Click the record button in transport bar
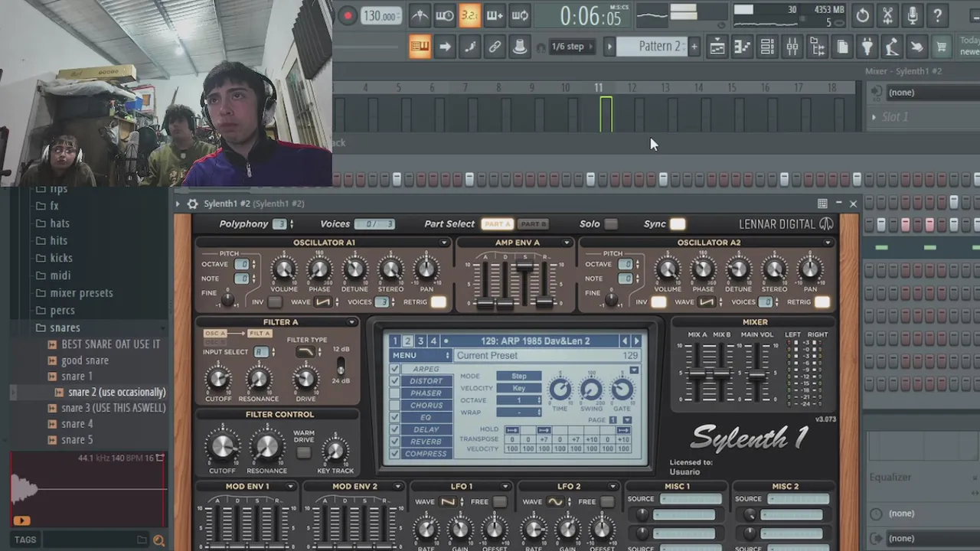980x551 pixels. coord(348,15)
